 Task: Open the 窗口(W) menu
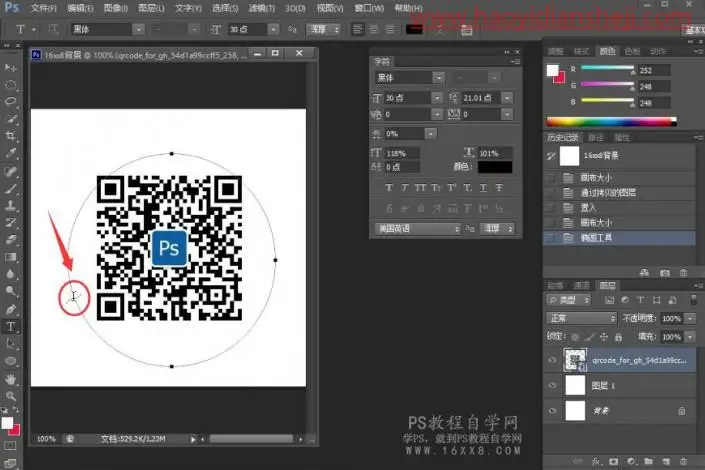click(x=369, y=8)
